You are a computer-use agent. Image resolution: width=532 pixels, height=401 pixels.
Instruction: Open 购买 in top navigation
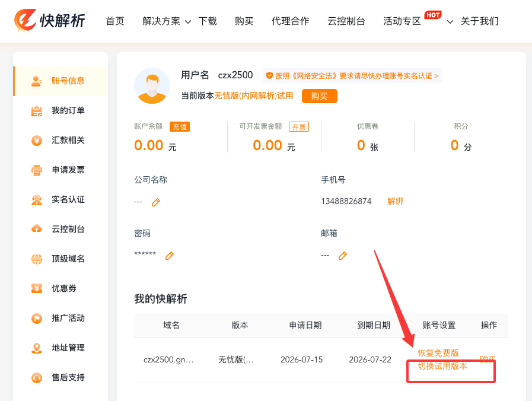click(244, 21)
